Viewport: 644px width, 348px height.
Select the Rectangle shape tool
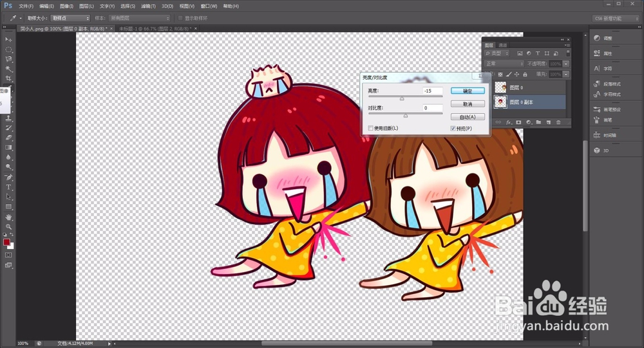[8, 207]
